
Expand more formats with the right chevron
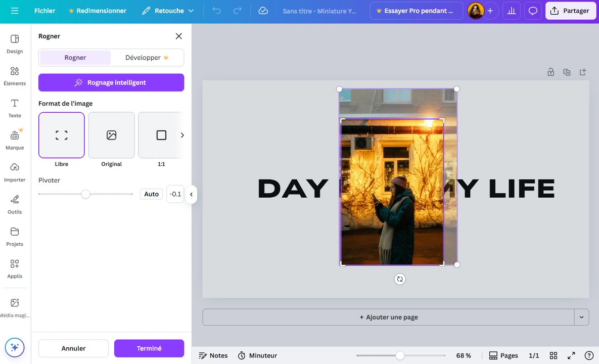(182, 135)
